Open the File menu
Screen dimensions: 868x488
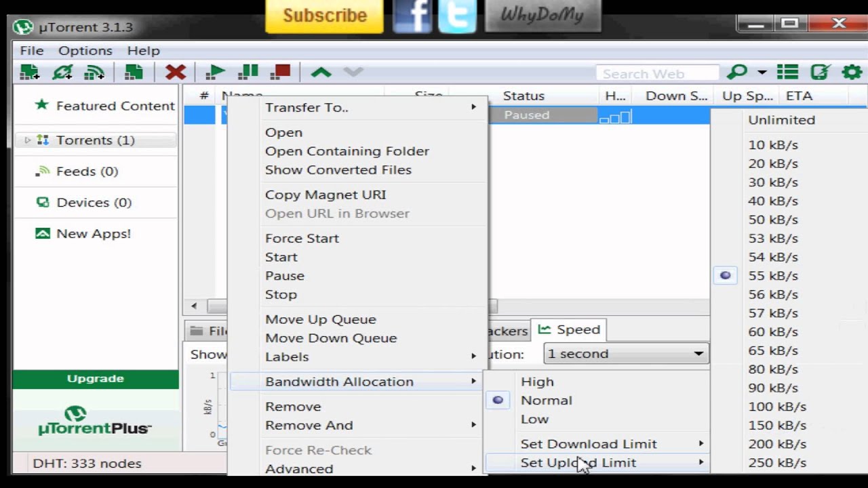click(32, 51)
